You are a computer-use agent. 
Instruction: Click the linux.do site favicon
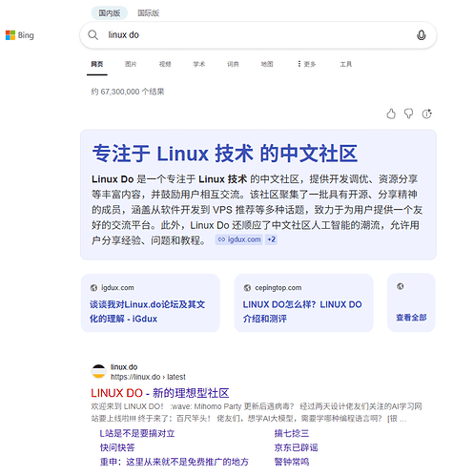point(98,371)
